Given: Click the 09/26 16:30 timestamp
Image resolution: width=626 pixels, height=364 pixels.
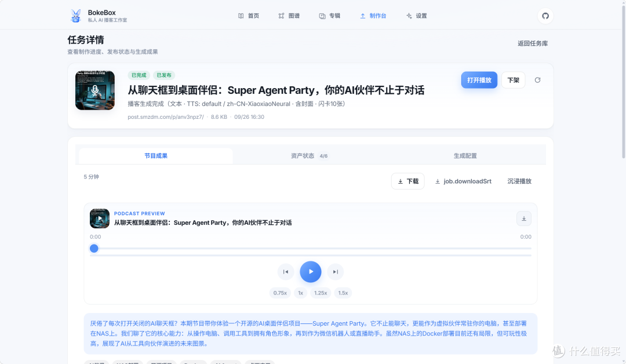Looking at the screenshot, I should point(249,117).
